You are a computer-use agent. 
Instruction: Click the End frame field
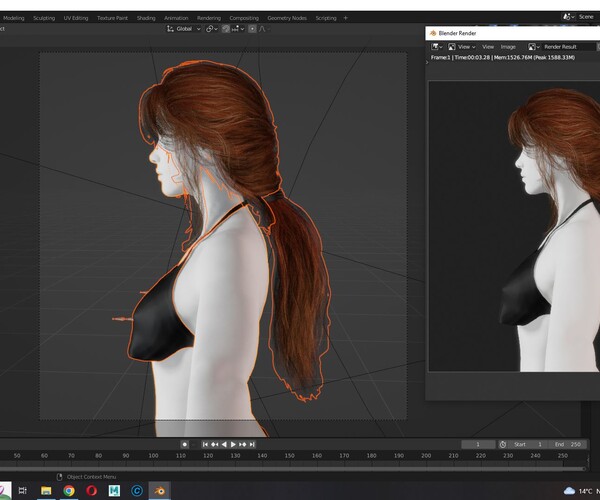(x=568, y=445)
